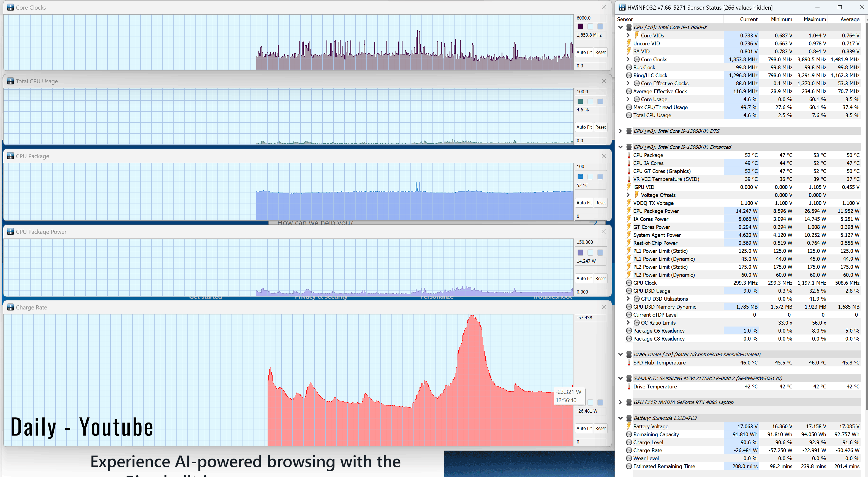
Task: Click the Drive Temperature thermometer icon
Action: (x=629, y=386)
